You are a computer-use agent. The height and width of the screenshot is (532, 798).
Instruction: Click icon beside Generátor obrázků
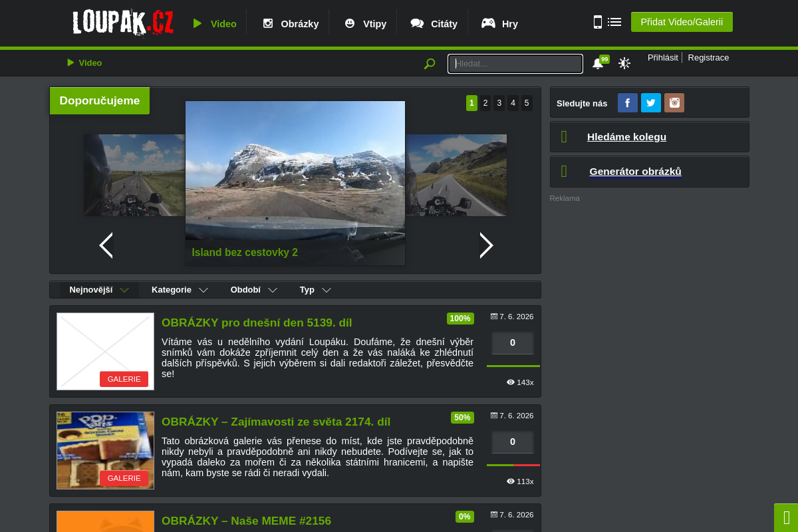pyautogui.click(x=564, y=172)
